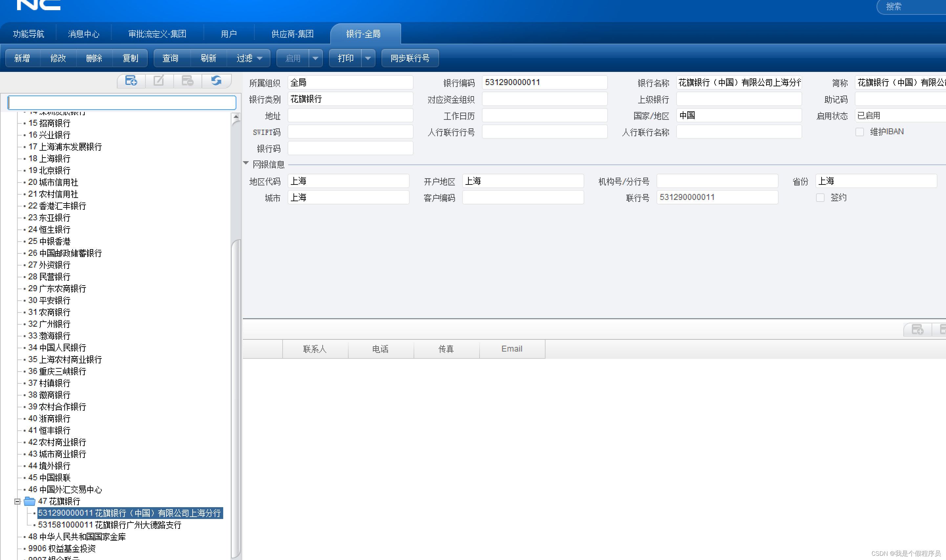This screenshot has width=946, height=560.
Task: Click the refresh tree icon
Action: [216, 81]
